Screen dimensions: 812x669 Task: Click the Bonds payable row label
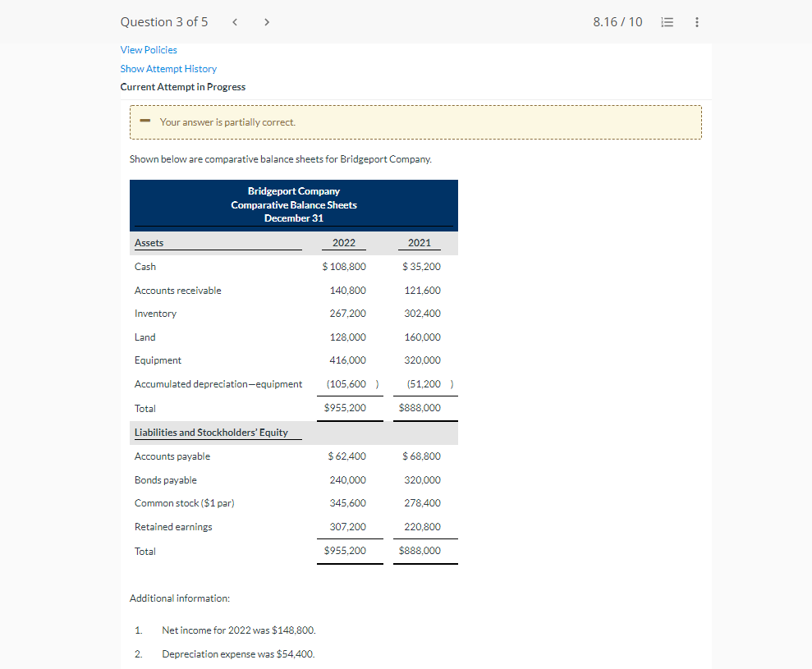coord(166,480)
